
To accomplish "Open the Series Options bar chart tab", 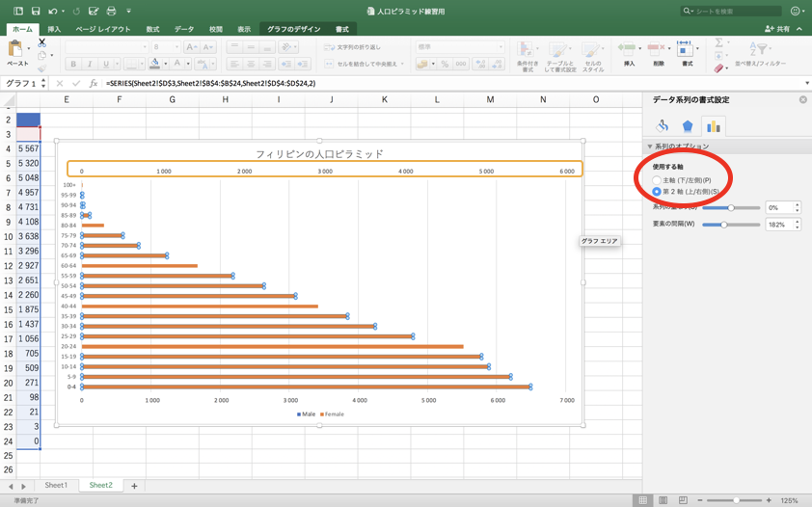I will pyautogui.click(x=714, y=125).
